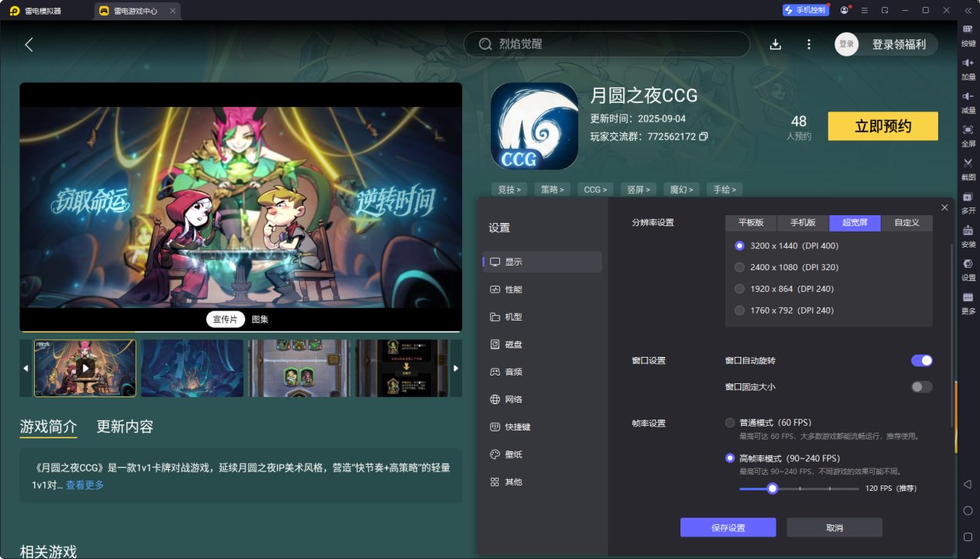This screenshot has width=980, height=559.
Task: Click 保存设置 button
Action: point(728,527)
